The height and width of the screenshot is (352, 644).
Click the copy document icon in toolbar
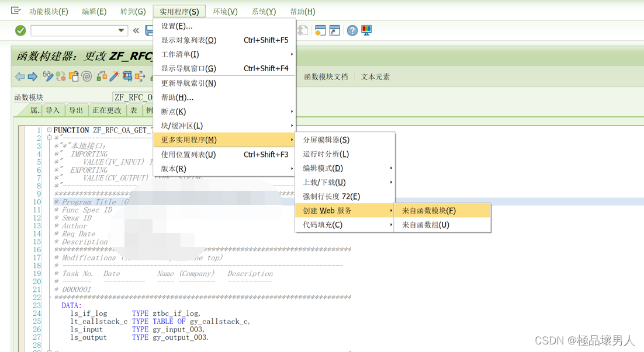(74, 76)
